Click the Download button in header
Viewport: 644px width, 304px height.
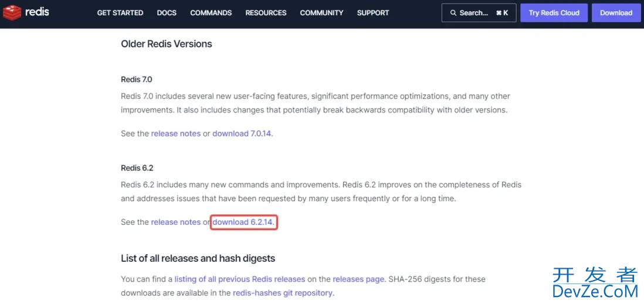[x=616, y=13]
